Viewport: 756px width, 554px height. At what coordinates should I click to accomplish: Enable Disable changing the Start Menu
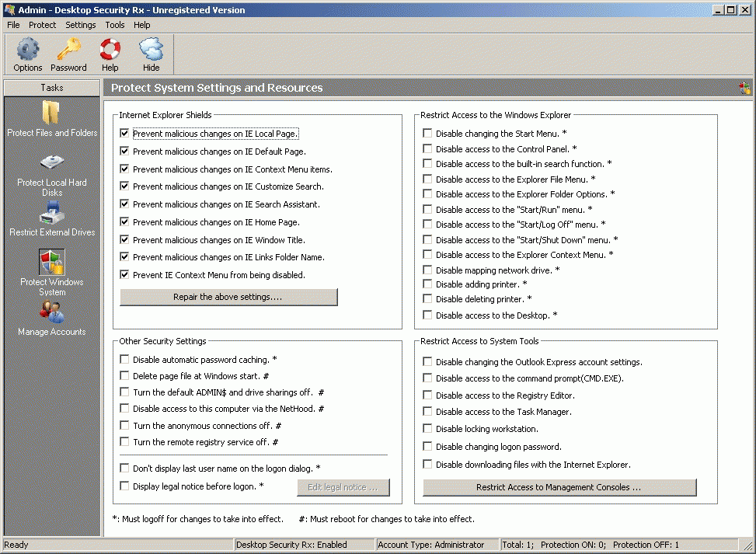(x=427, y=133)
